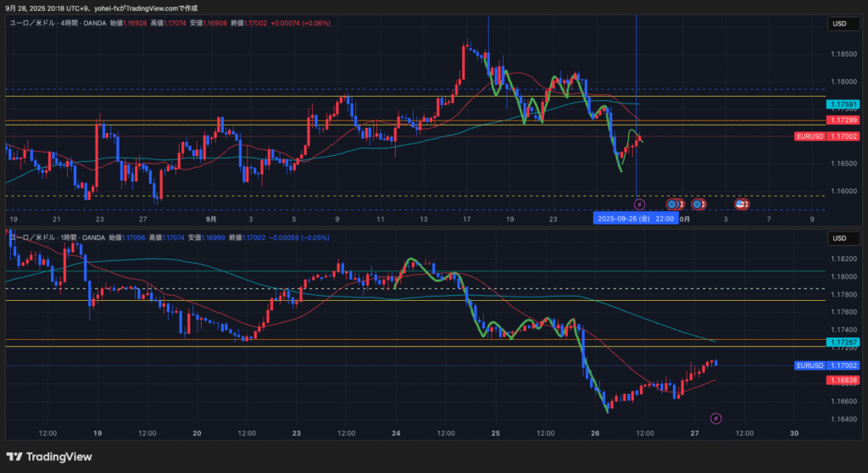
Task: Open USD currency dropdown on lower chart
Action: [840, 238]
